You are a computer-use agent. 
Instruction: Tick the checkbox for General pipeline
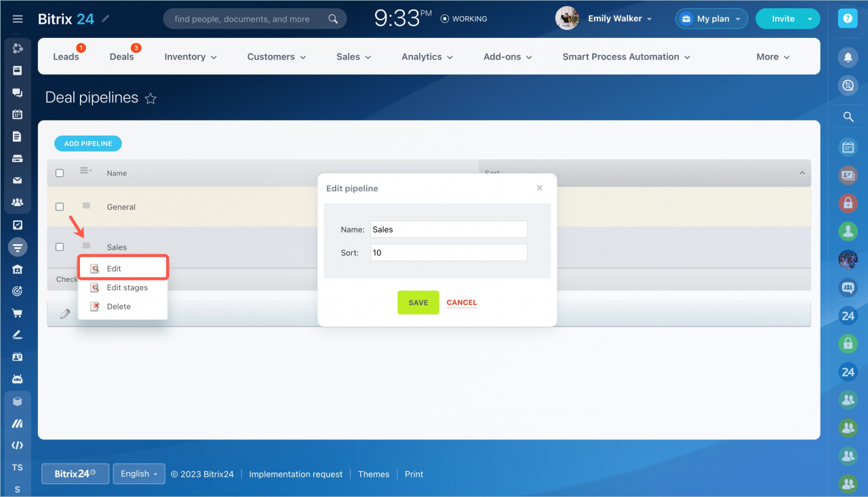60,207
